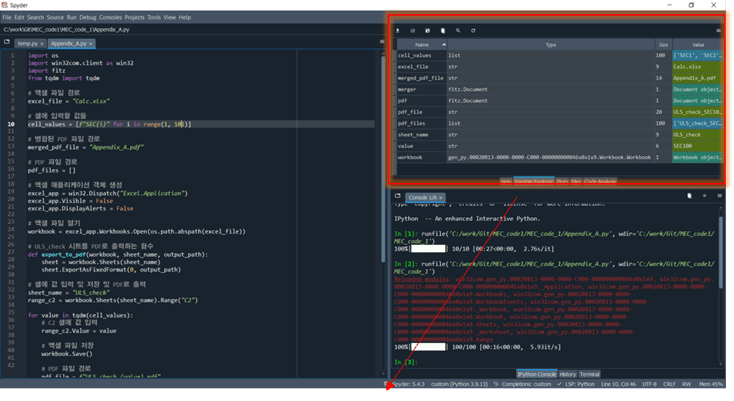Select the Console 1/A tab
The height and width of the screenshot is (401, 734).
pos(423,197)
